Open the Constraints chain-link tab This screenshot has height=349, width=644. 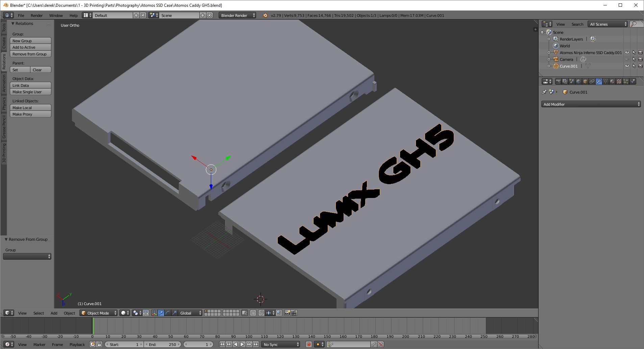(x=592, y=81)
